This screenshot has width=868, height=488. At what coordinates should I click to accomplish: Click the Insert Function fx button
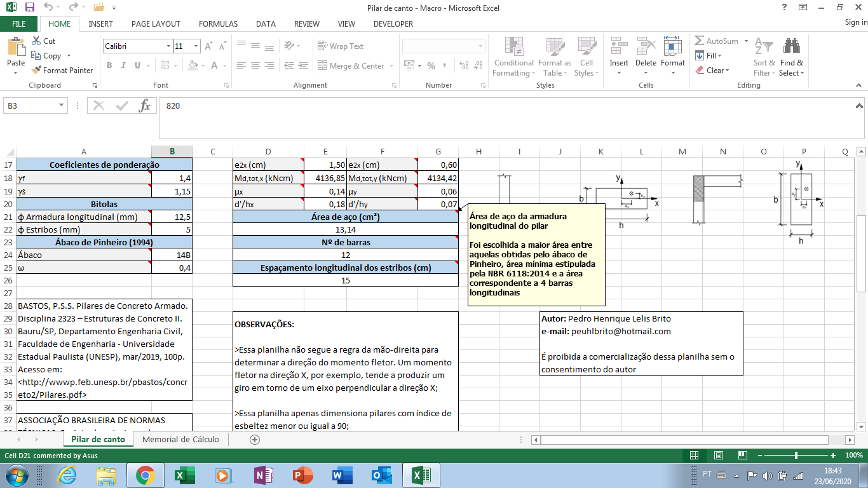[x=145, y=105]
